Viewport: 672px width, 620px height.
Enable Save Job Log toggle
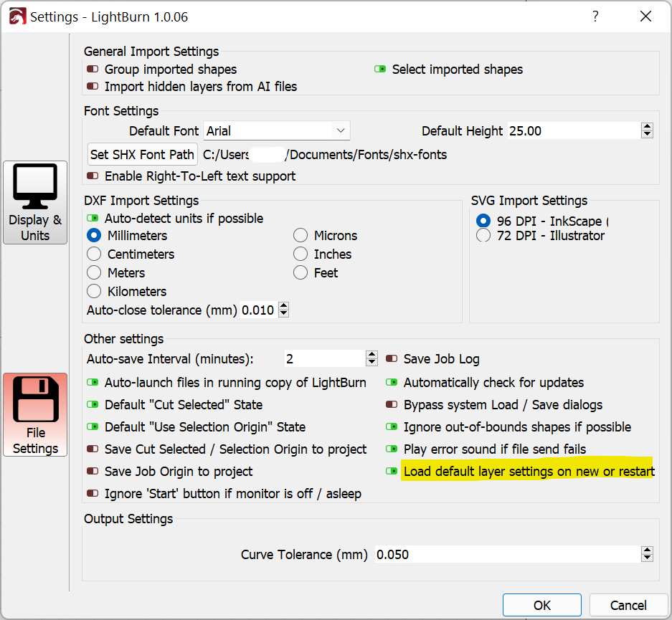click(392, 359)
